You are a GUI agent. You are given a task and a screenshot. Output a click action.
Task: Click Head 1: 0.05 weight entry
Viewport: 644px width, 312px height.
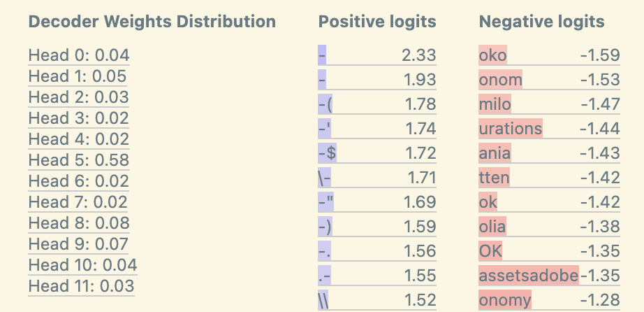(78, 76)
